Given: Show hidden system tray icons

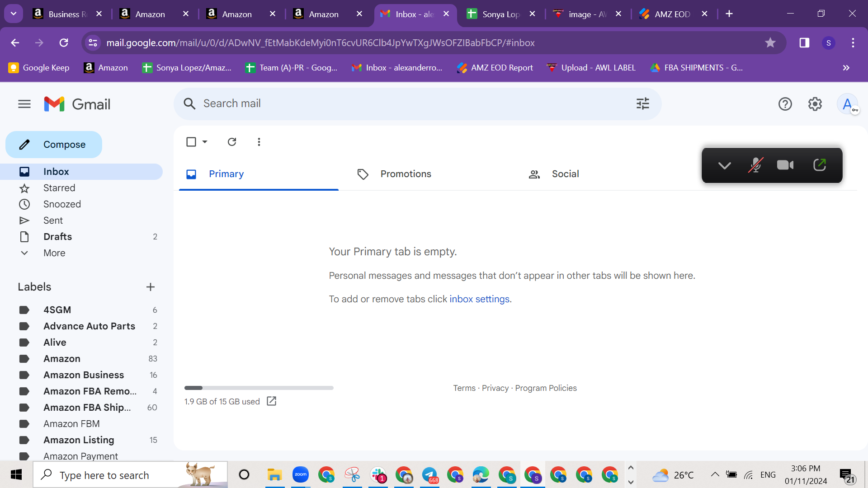Looking at the screenshot, I should [x=715, y=474].
